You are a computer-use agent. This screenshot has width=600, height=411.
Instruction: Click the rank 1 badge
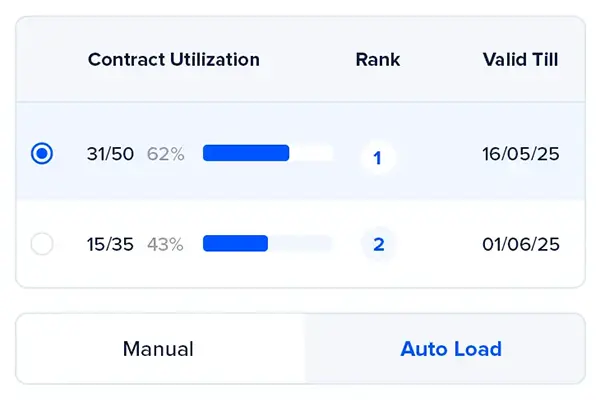click(378, 158)
